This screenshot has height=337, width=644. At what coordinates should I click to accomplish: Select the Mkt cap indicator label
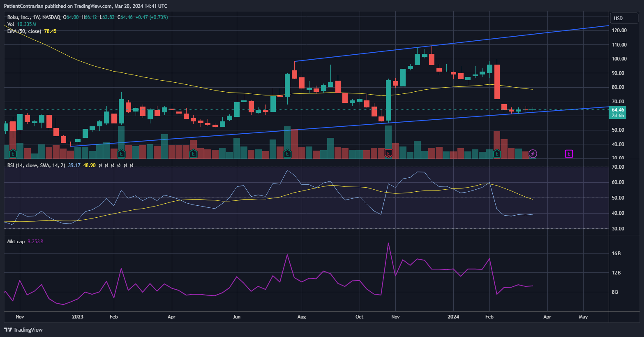(x=16, y=242)
